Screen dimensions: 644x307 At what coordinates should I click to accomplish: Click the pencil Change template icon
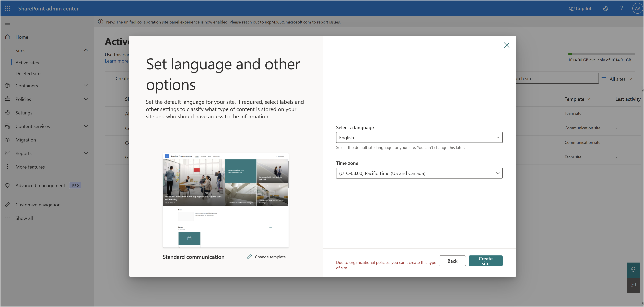pos(250,257)
